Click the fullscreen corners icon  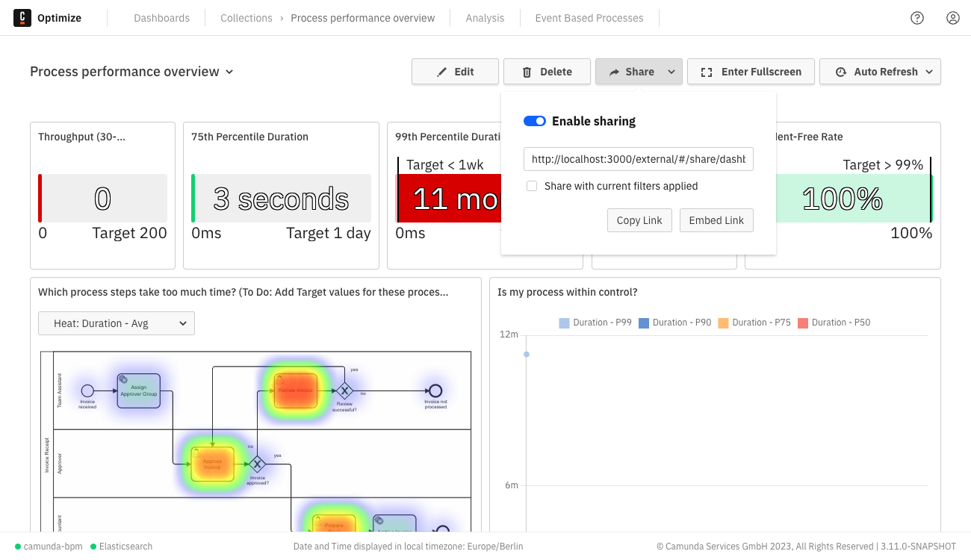pyautogui.click(x=706, y=72)
